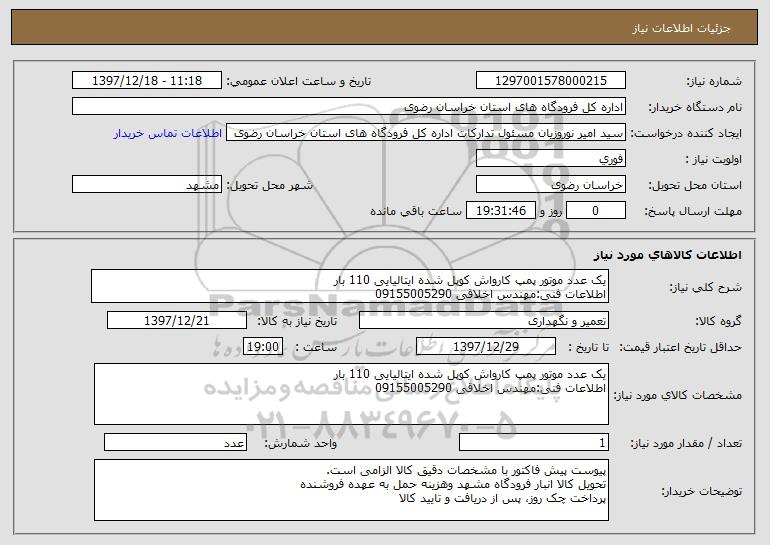Select the delivery city field مشهد
The width and height of the screenshot is (770, 545).
click(147, 185)
